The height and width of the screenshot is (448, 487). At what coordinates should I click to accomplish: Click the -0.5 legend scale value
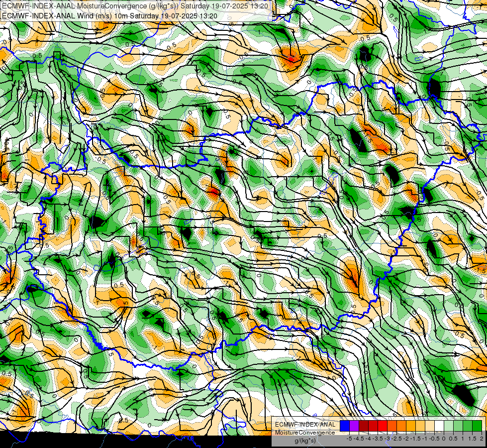[x=434, y=439]
